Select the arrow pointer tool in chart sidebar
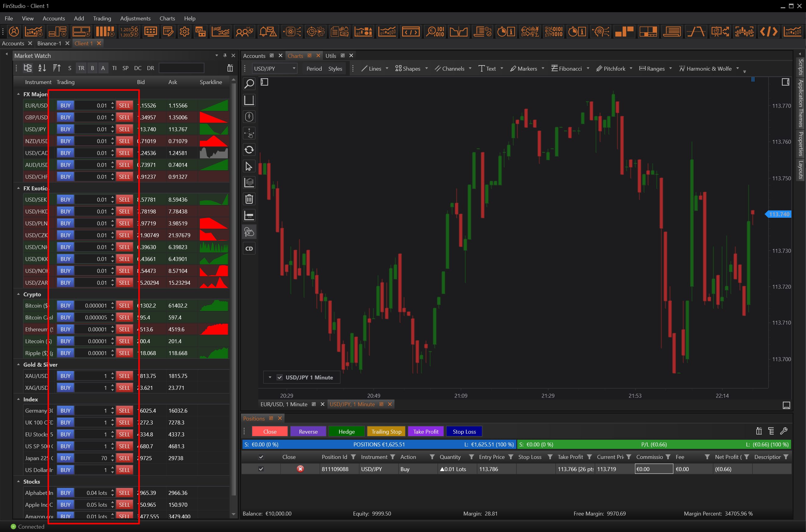Viewport: 806px width, 532px height. tap(249, 166)
